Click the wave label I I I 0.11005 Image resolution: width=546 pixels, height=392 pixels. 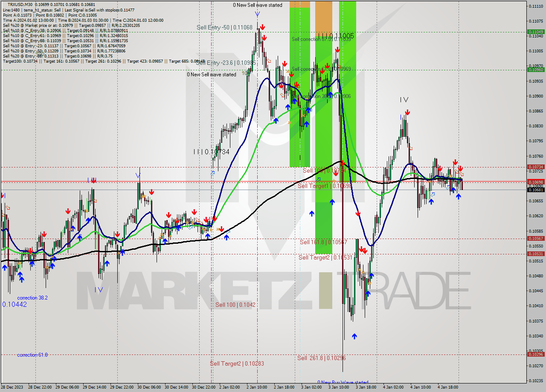336,36
